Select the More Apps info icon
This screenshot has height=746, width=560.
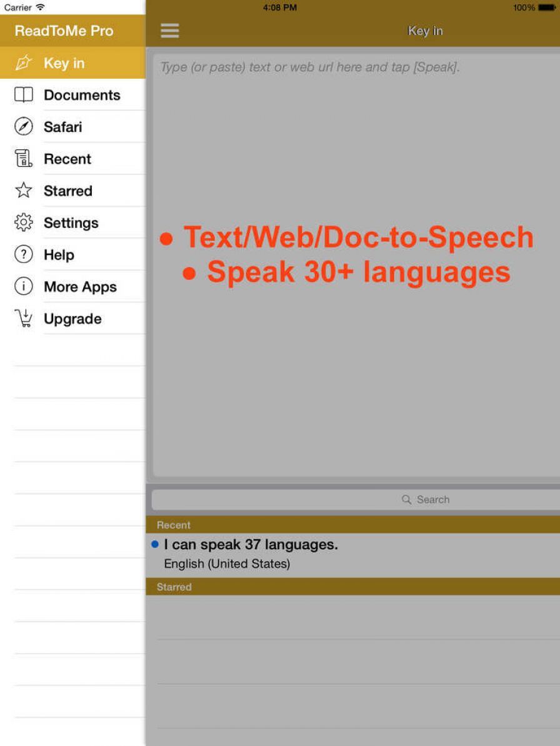pos(22,286)
